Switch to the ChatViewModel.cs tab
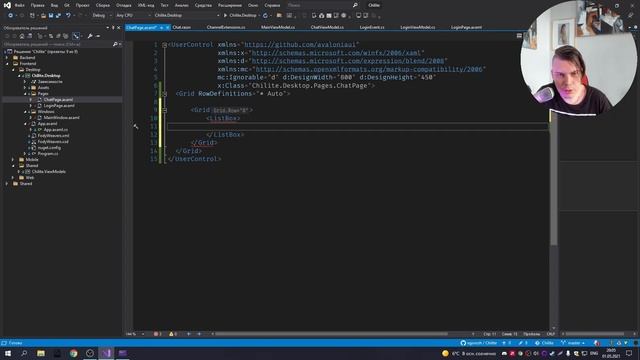 (327, 27)
